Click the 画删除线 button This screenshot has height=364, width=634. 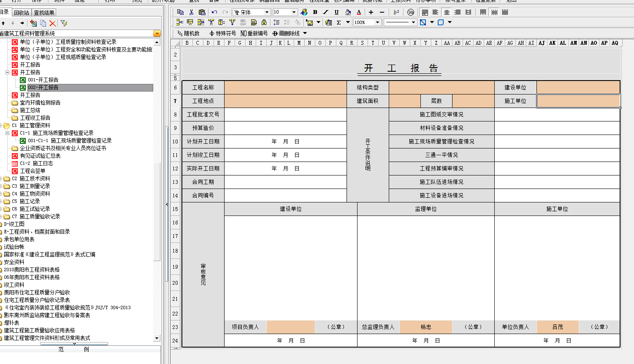point(286,33)
